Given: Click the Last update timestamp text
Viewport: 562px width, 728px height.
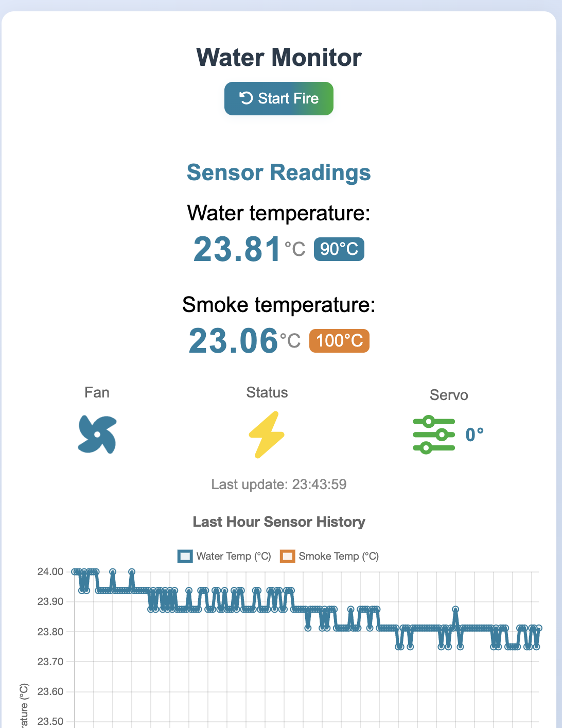Looking at the screenshot, I should (279, 484).
